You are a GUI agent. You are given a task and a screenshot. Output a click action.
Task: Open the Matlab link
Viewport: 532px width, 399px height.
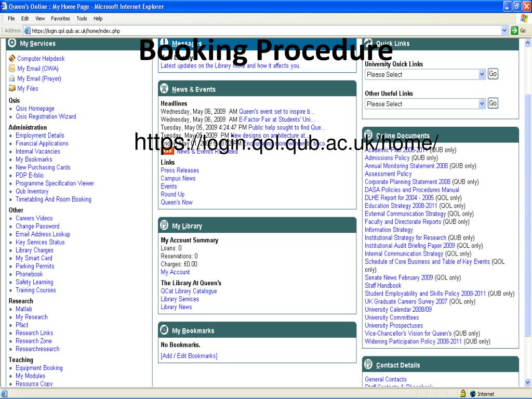[24, 309]
